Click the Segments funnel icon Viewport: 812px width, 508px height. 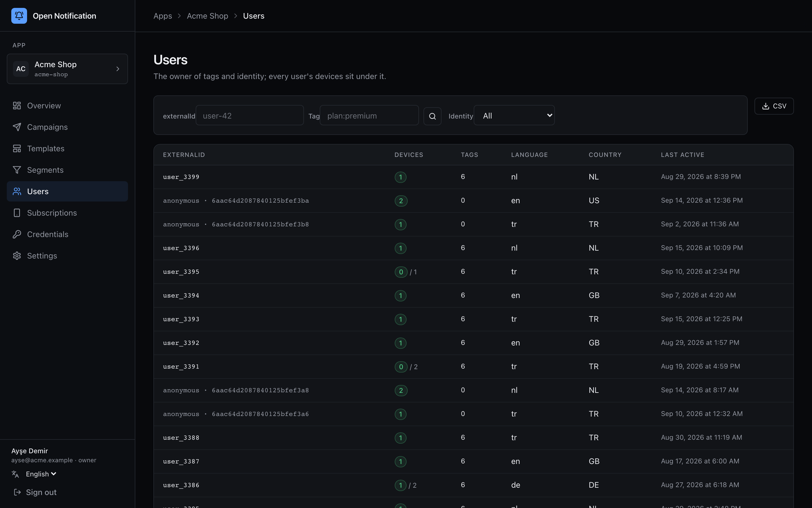point(17,170)
